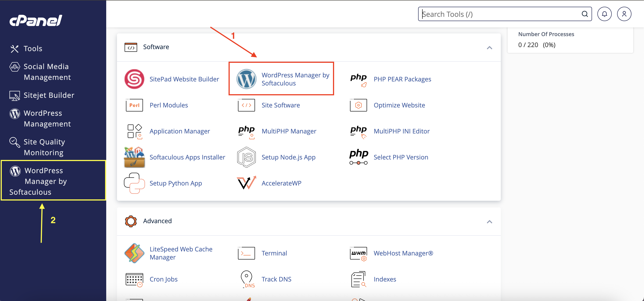Collapse the Software section chevron

click(489, 48)
